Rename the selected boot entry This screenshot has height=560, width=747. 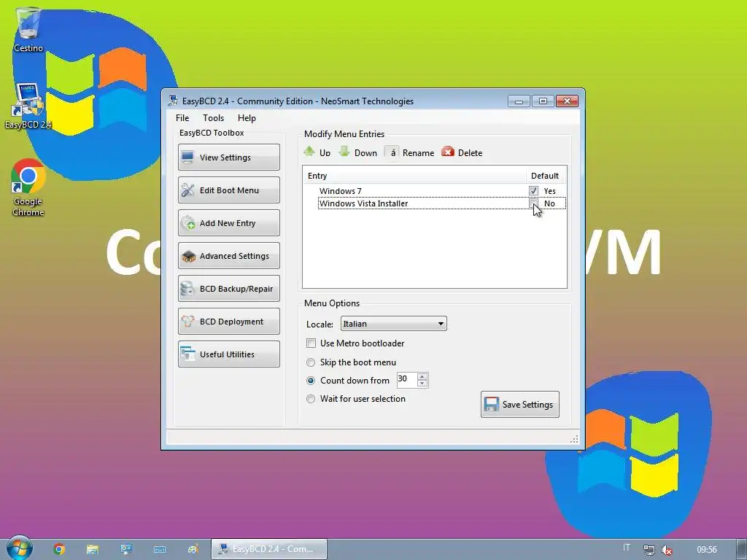click(410, 152)
